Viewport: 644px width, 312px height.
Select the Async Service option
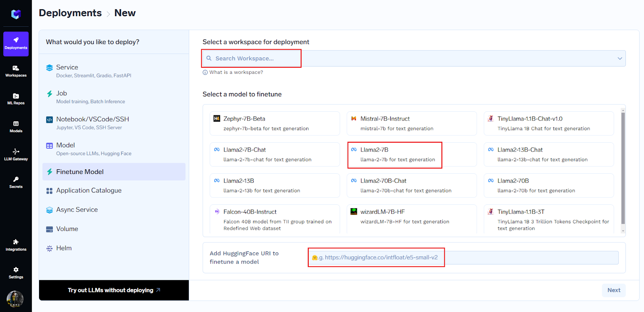pyautogui.click(x=114, y=210)
